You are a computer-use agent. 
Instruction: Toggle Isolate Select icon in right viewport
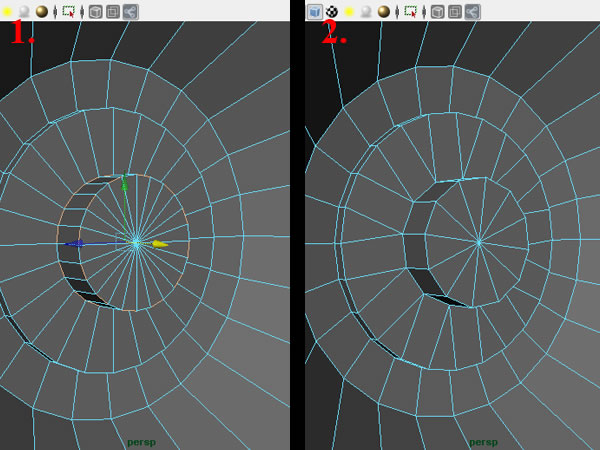(411, 11)
